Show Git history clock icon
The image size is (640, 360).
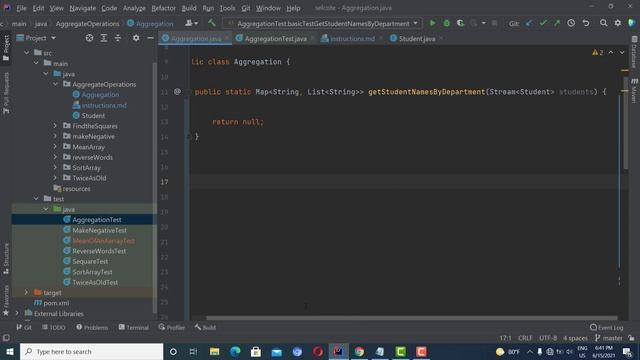pos(571,23)
